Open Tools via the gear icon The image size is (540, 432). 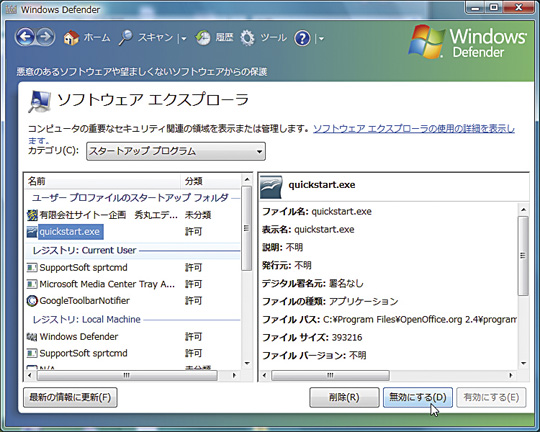point(247,38)
